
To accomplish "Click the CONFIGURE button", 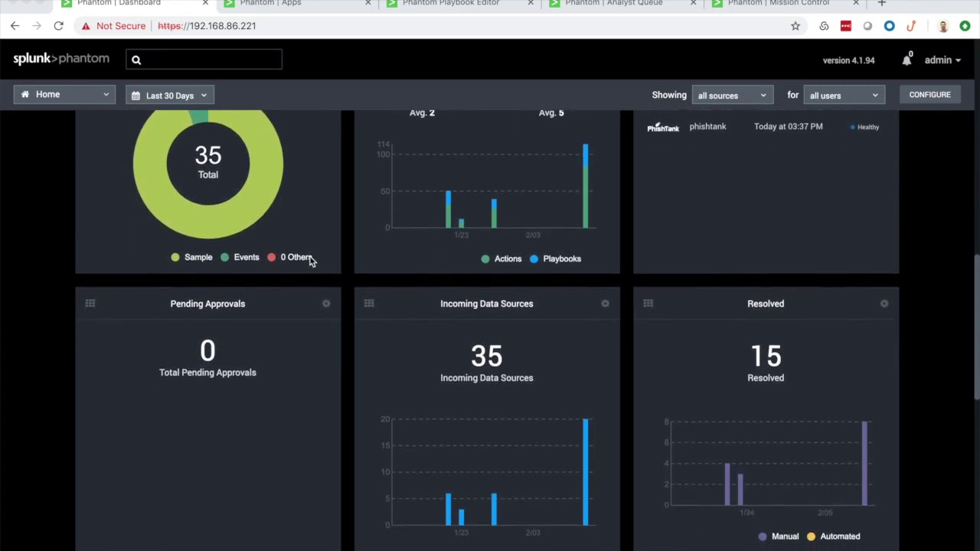I will pyautogui.click(x=929, y=95).
